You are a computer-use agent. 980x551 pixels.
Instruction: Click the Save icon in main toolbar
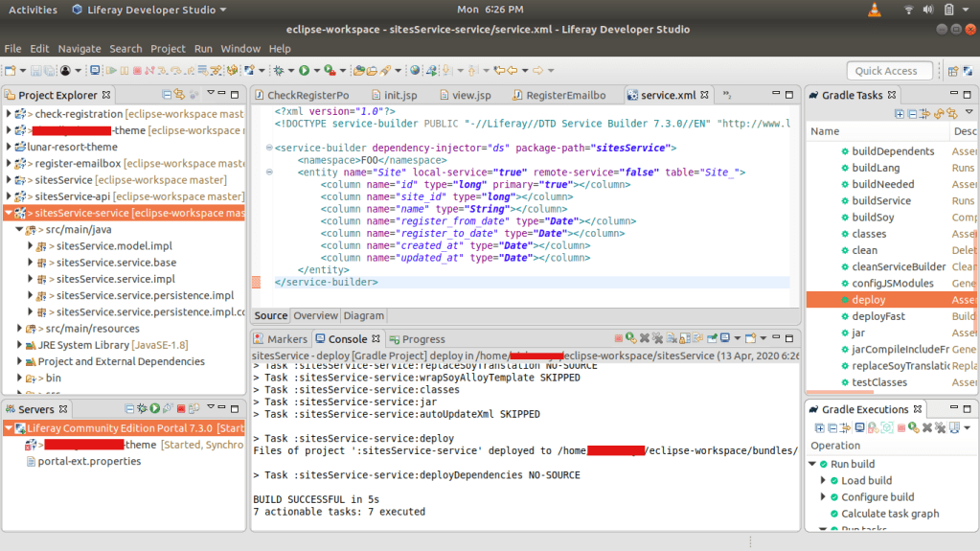coord(35,71)
